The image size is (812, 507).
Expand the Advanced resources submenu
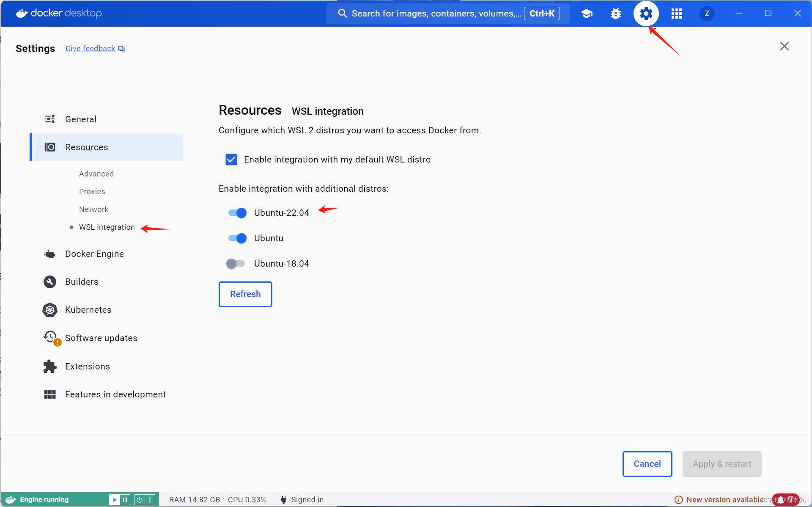[96, 174]
